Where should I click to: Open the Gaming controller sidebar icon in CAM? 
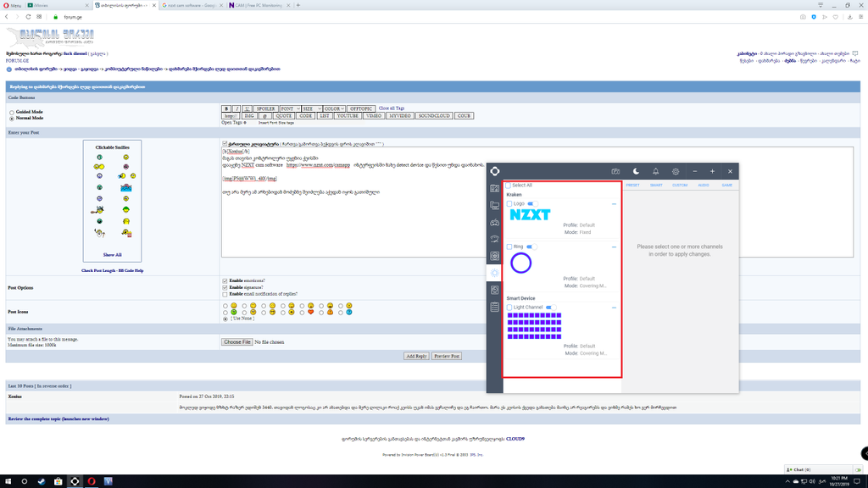point(495,222)
